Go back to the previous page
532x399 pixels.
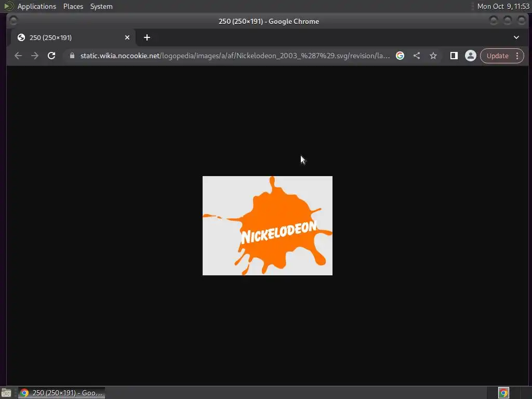tap(18, 56)
